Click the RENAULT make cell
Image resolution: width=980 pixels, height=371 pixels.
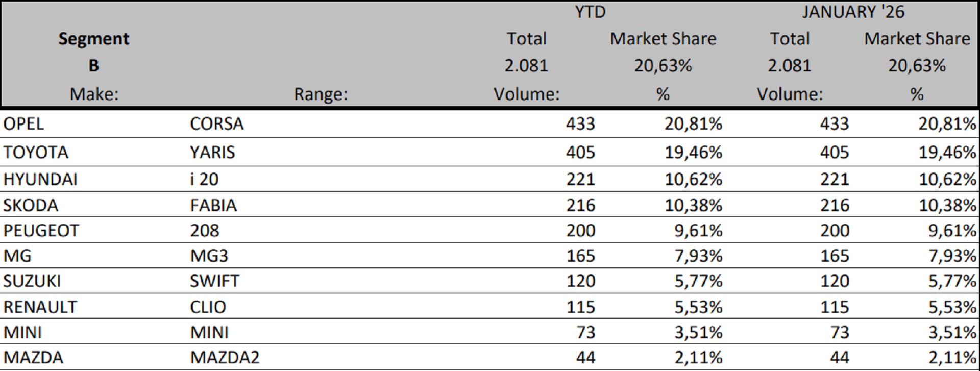pyautogui.click(x=40, y=307)
